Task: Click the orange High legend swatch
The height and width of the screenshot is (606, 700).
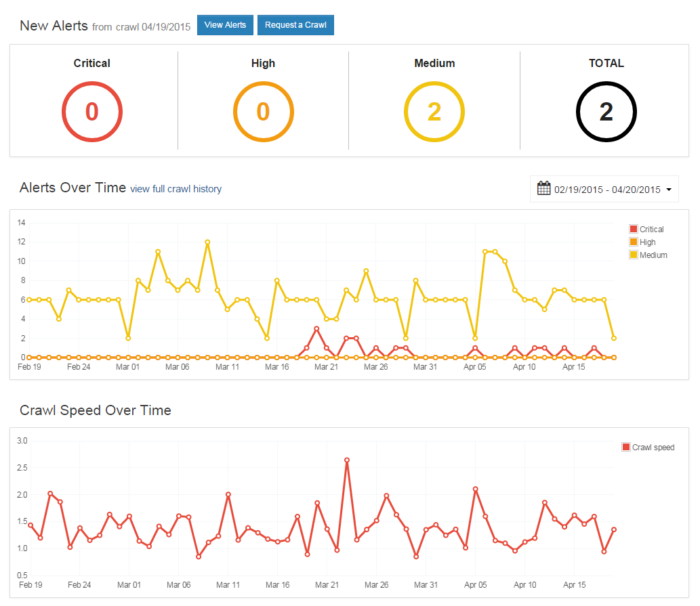Action: point(634,242)
